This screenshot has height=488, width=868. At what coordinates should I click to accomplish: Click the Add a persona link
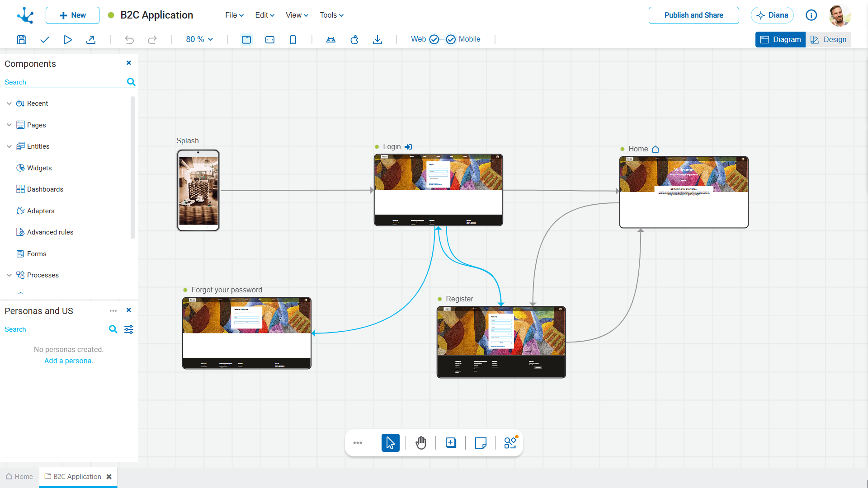[69, 361]
